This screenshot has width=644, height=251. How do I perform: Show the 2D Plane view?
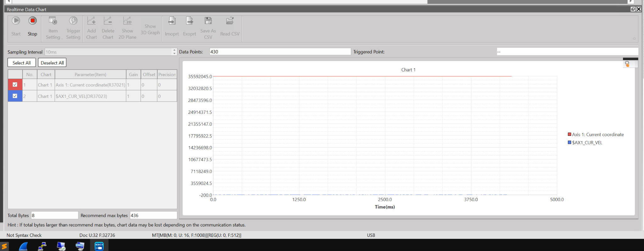click(x=127, y=21)
